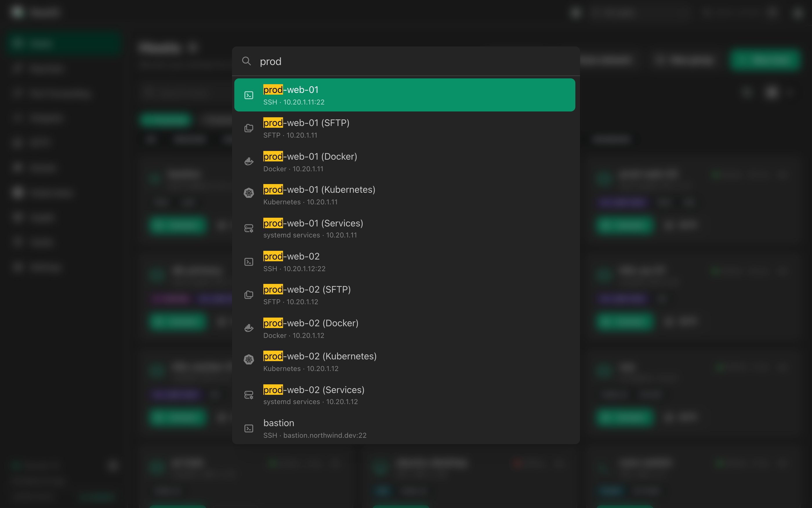Viewport: 812px width, 508px height.
Task: Open the bastion SSH result
Action: [405, 428]
